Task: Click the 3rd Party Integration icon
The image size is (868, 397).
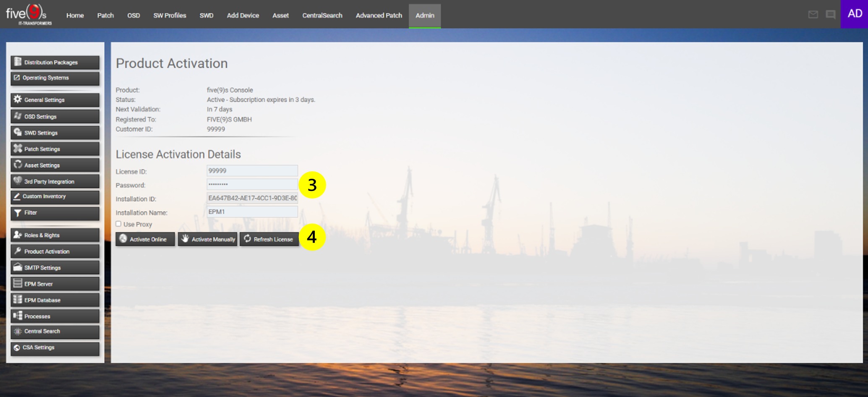Action: coord(18,181)
